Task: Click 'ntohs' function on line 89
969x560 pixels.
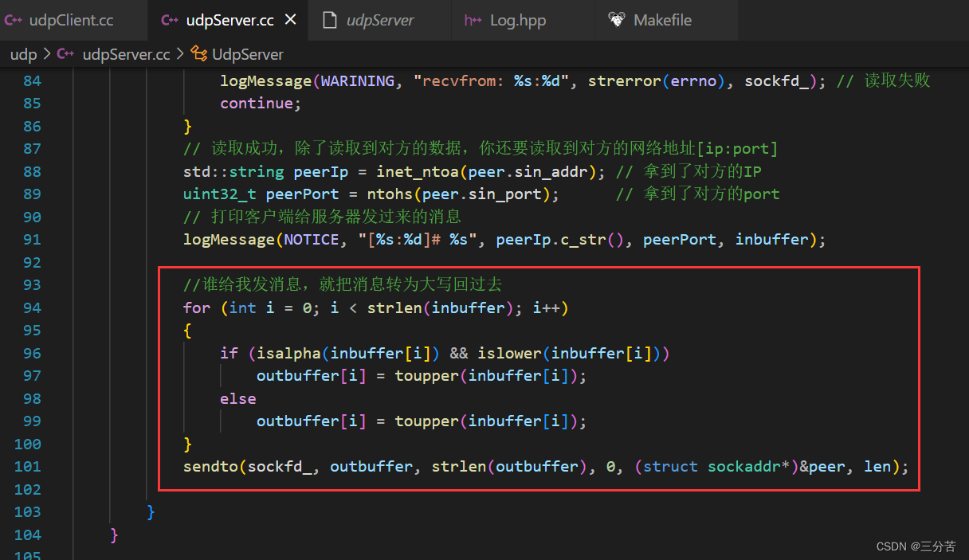Action: 390,194
